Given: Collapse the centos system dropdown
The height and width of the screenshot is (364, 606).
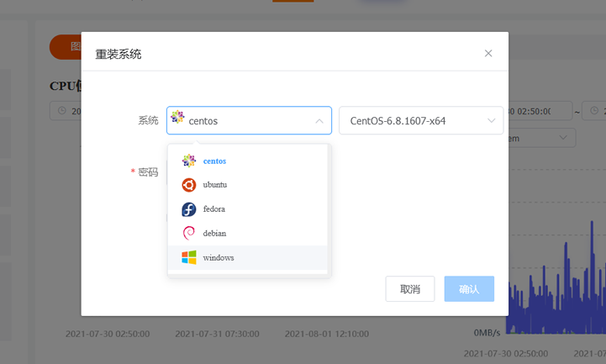Looking at the screenshot, I should [x=249, y=120].
